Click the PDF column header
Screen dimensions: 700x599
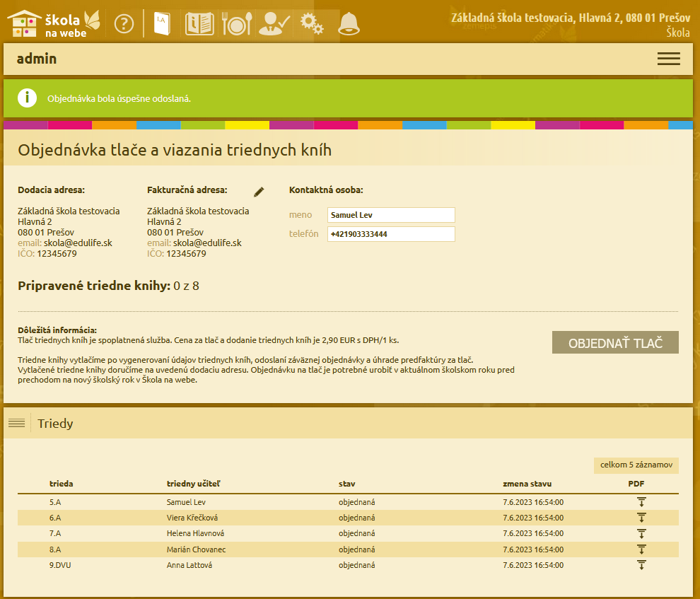coord(636,484)
